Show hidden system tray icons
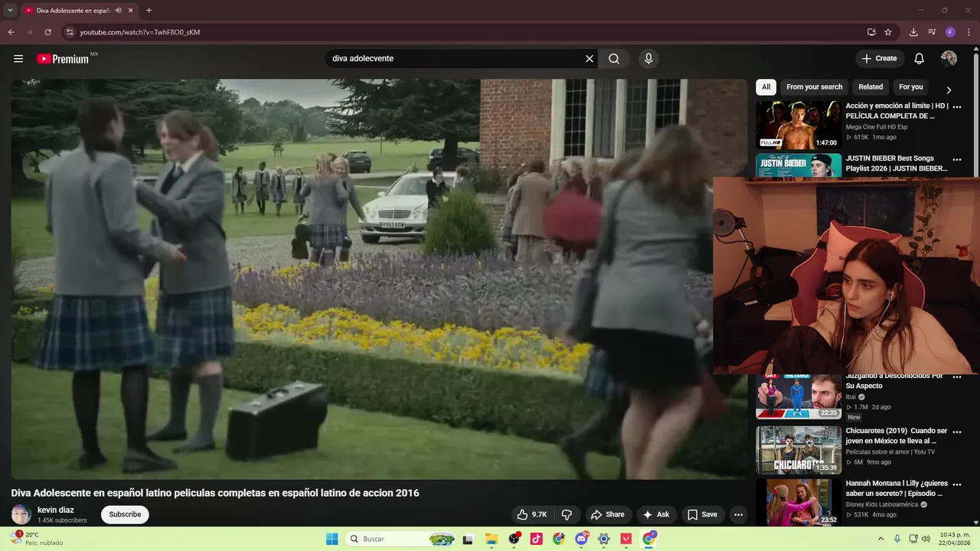 click(x=880, y=539)
